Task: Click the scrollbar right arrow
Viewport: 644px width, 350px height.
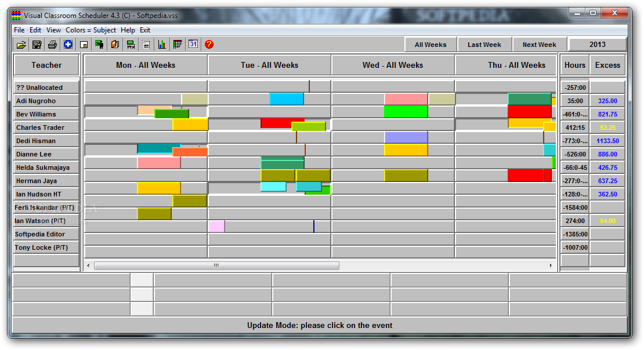Action: [x=551, y=265]
